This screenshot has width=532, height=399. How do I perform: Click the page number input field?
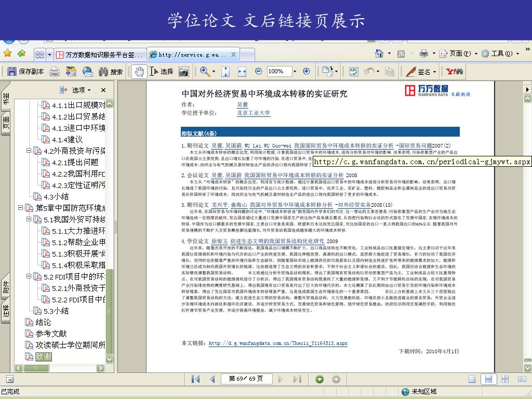[x=246, y=379]
